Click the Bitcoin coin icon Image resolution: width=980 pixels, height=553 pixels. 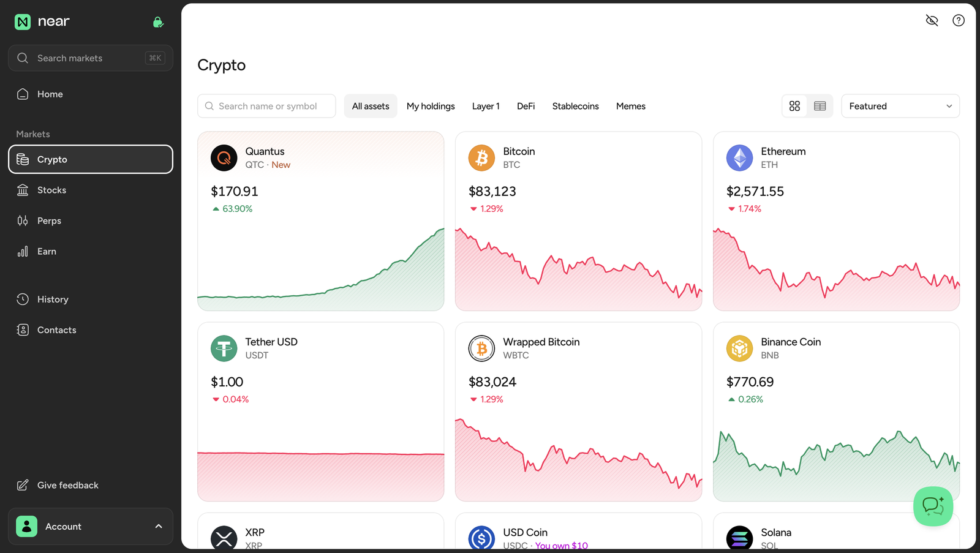482,158
